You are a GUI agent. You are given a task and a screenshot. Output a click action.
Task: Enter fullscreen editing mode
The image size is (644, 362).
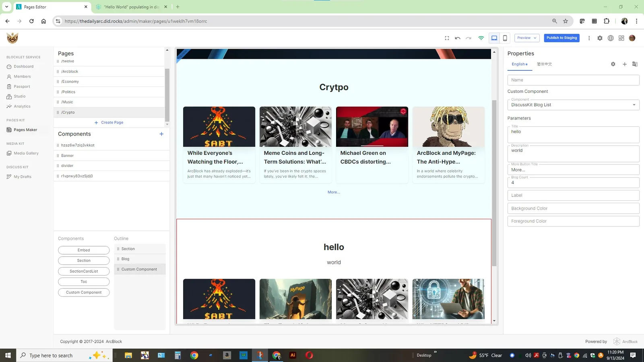(447, 38)
